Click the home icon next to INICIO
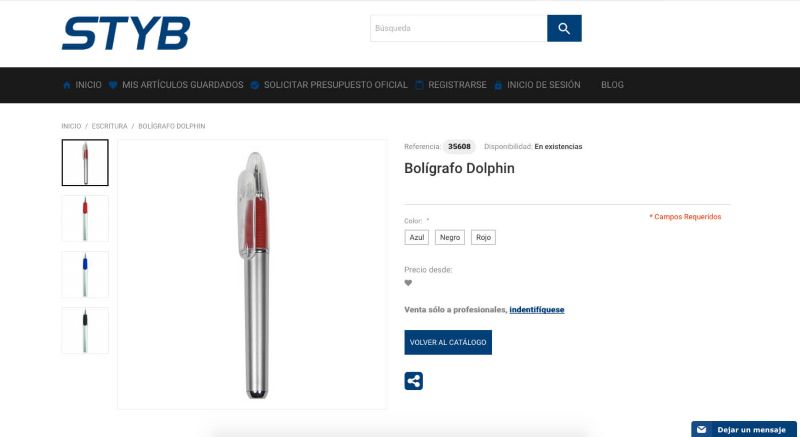The height and width of the screenshot is (437, 800). (66, 85)
